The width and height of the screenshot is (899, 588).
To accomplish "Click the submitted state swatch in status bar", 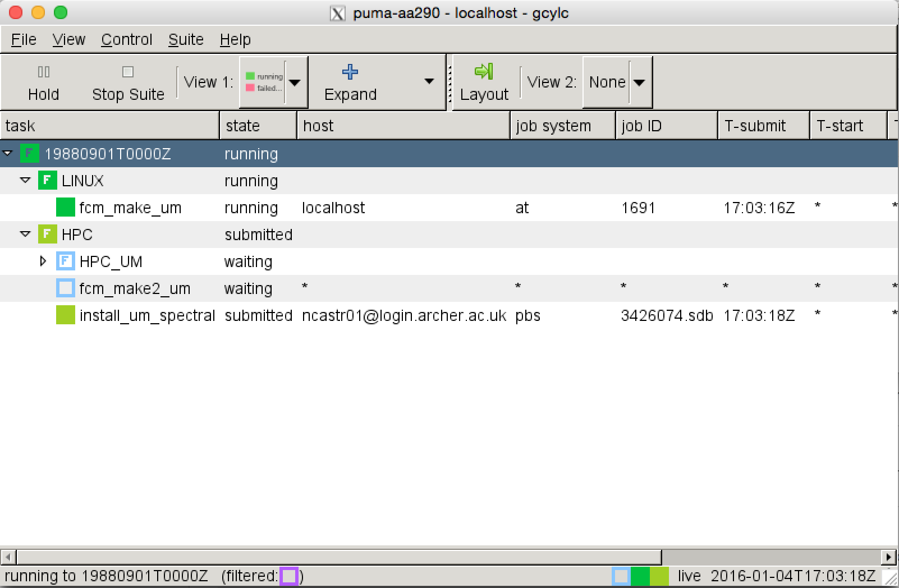I will (659, 576).
